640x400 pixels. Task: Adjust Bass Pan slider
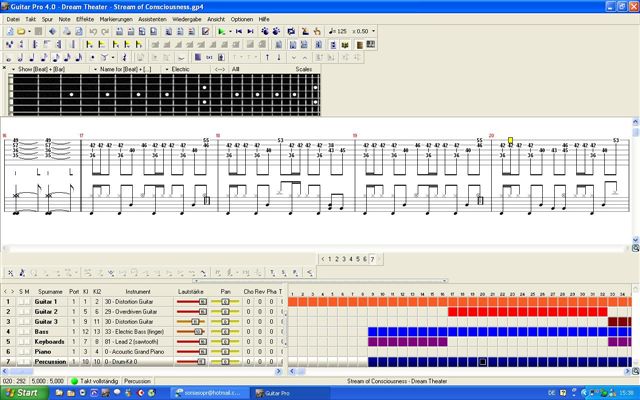coord(225,331)
